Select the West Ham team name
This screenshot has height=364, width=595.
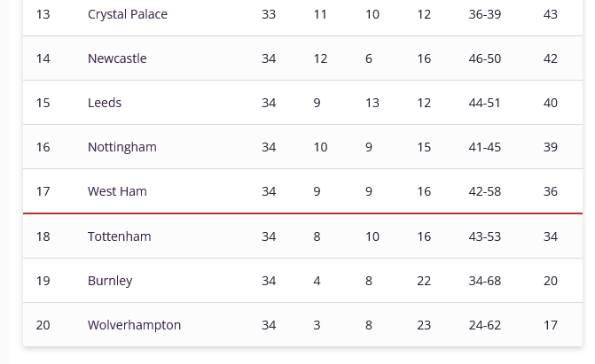[x=117, y=191]
